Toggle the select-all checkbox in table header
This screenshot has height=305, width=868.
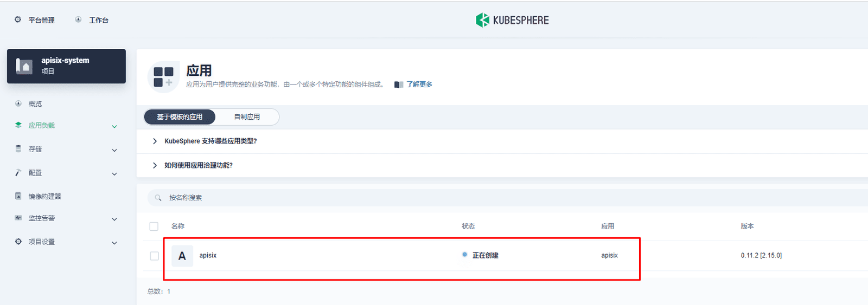[x=154, y=226]
